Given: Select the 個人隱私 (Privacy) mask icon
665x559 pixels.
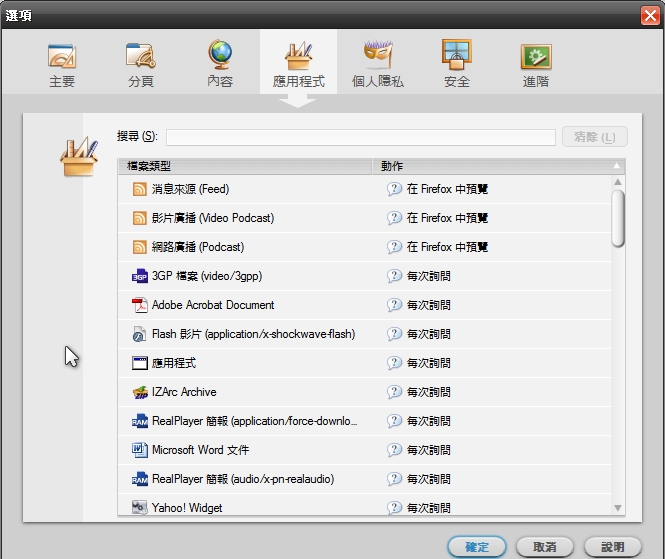Looking at the screenshot, I should 378,64.
